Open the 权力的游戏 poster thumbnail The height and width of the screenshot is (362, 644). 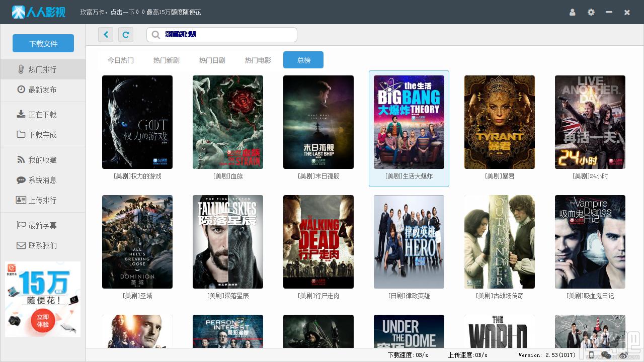137,122
